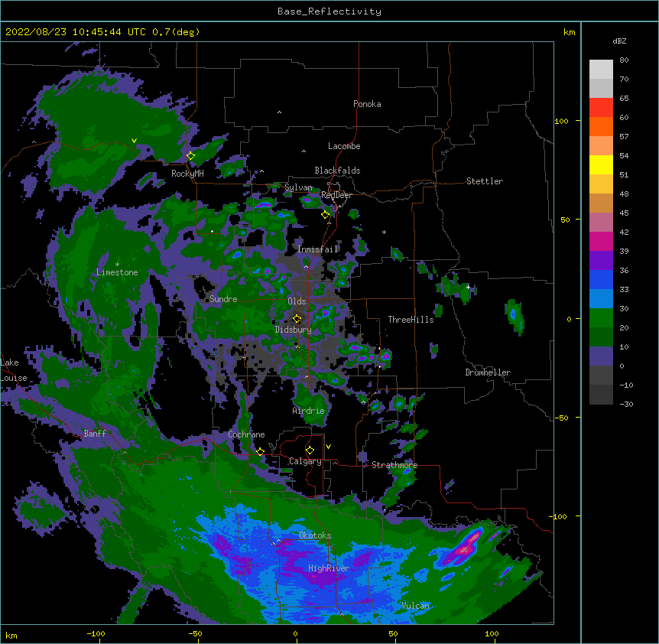Image resolution: width=659 pixels, height=644 pixels.
Task: Click the -30 dBZ dark gray legend swatch
Action: pos(601,395)
